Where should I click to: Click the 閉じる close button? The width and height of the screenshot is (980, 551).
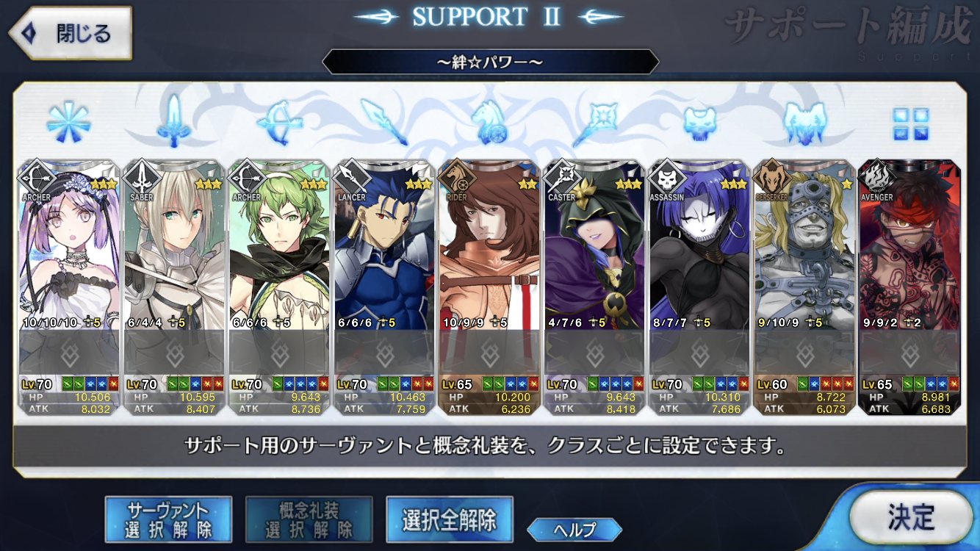pyautogui.click(x=71, y=34)
